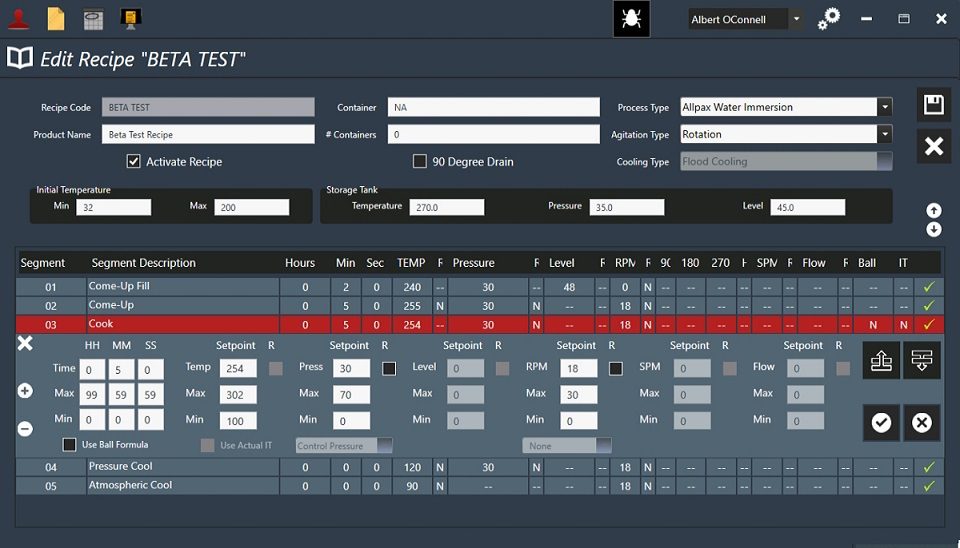Edit Temp setpoint field 254
Image resolution: width=960 pixels, height=548 pixels.
click(238, 368)
